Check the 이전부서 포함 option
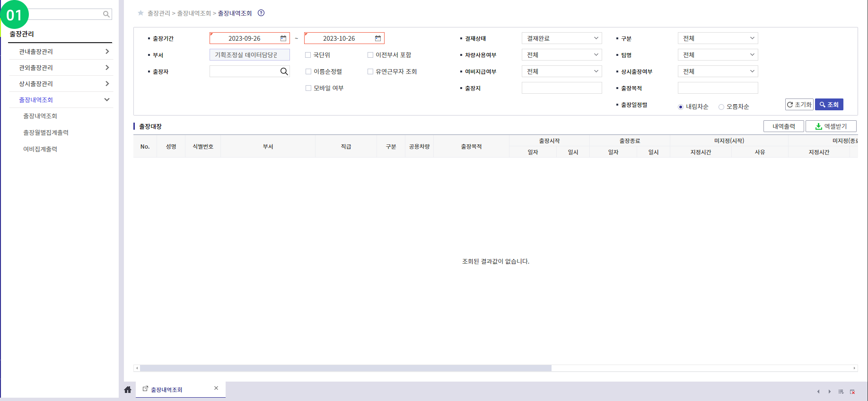The height and width of the screenshot is (401, 868). [370, 55]
